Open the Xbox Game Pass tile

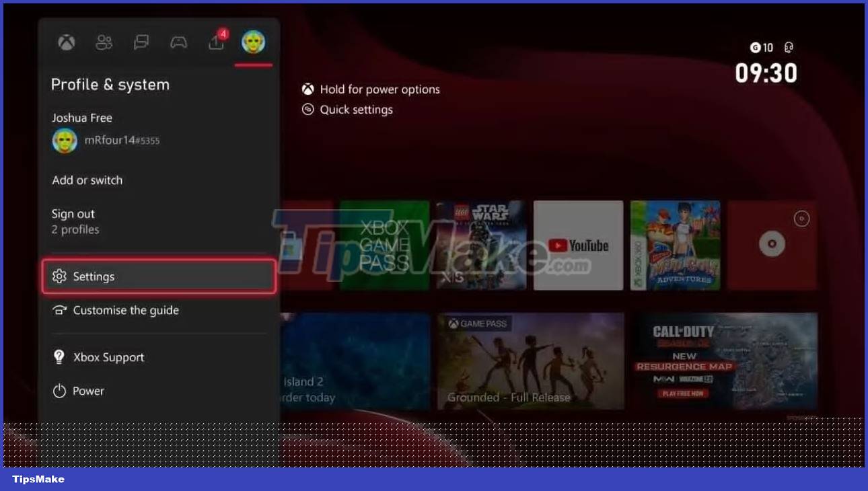[x=384, y=245]
